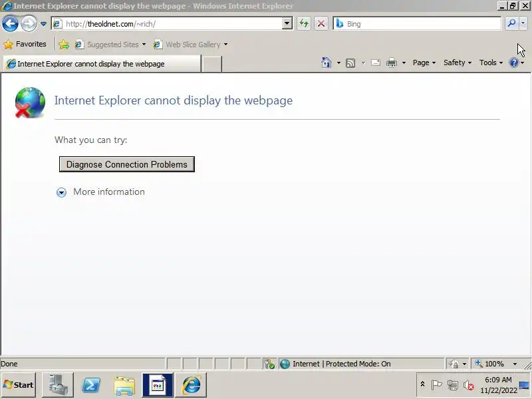The height and width of the screenshot is (399, 532).
Task: Expand the Print options dropdown arrow
Action: 404,63
